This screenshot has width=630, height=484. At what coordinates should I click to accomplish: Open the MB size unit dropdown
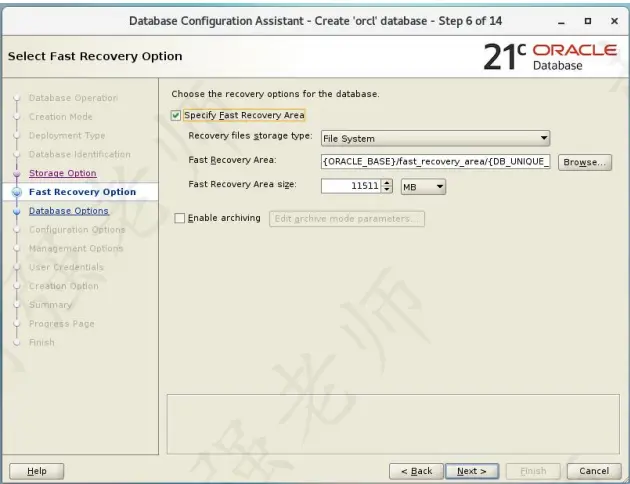(423, 187)
